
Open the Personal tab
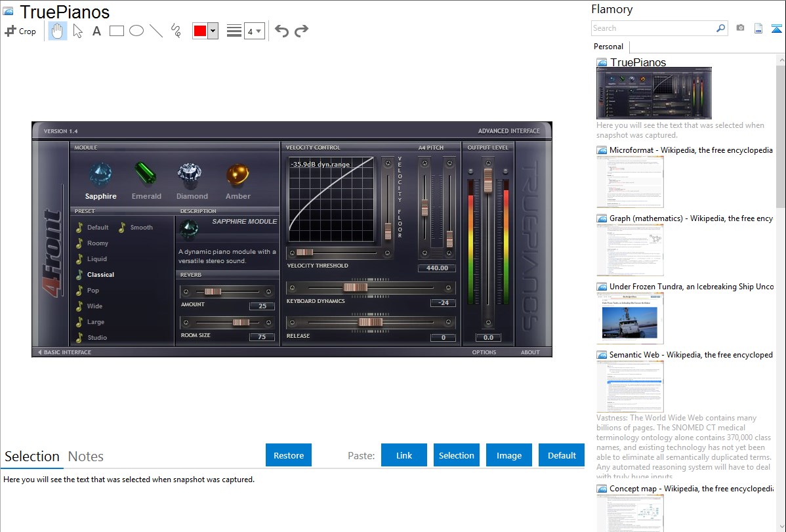click(609, 47)
